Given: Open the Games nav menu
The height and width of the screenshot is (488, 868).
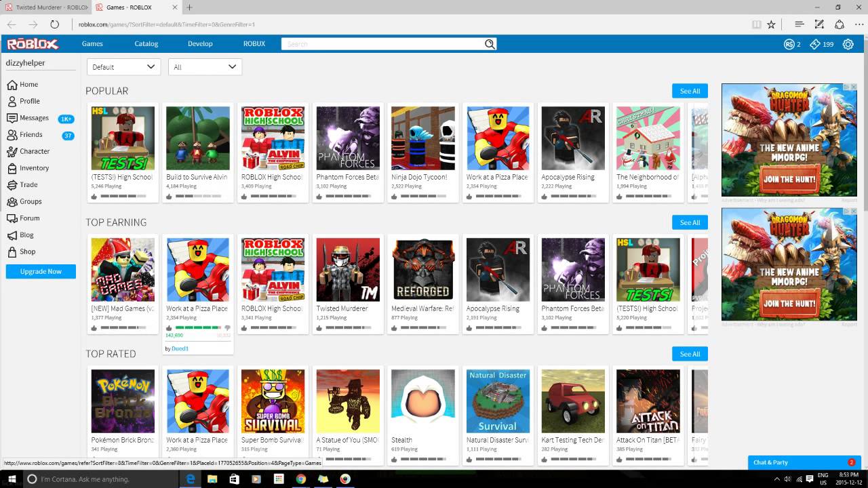Looking at the screenshot, I should (x=92, y=44).
